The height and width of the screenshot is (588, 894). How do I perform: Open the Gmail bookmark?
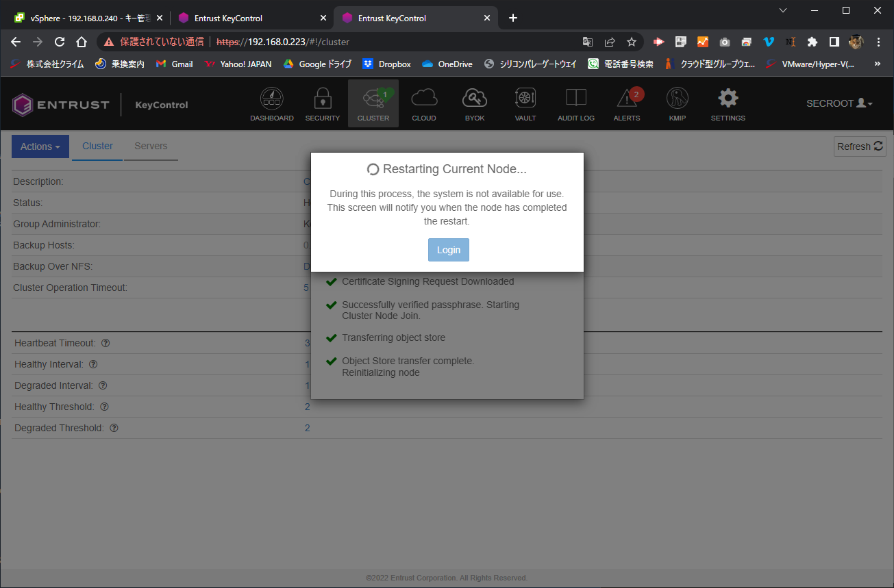[x=174, y=64]
